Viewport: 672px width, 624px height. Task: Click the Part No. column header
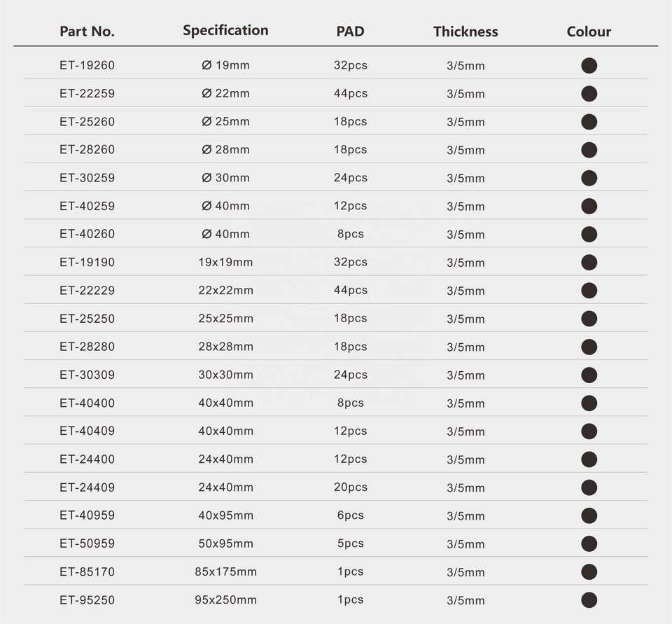(87, 32)
